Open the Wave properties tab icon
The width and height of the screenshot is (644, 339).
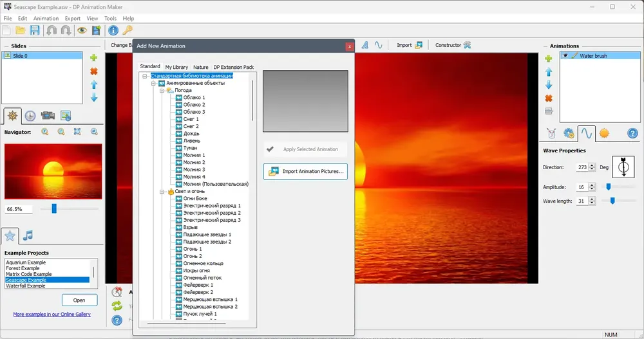[586, 133]
